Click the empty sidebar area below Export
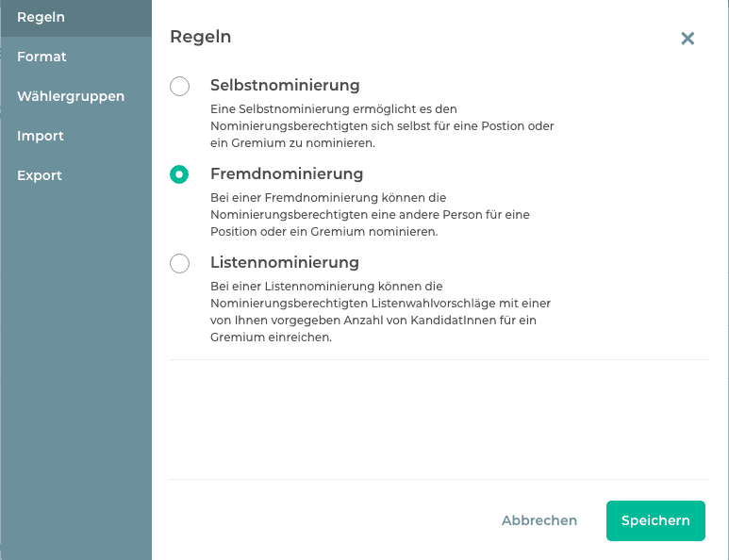The height and width of the screenshot is (560, 729). pyautogui.click(x=75, y=377)
